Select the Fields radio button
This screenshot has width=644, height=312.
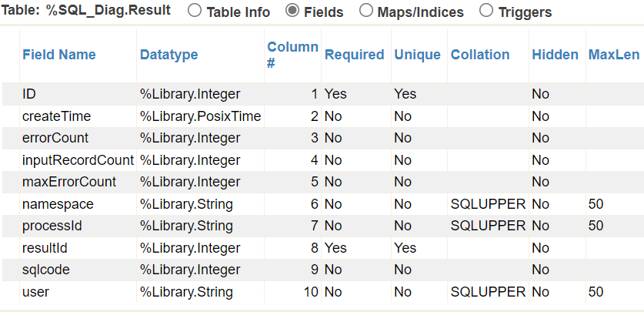(292, 12)
